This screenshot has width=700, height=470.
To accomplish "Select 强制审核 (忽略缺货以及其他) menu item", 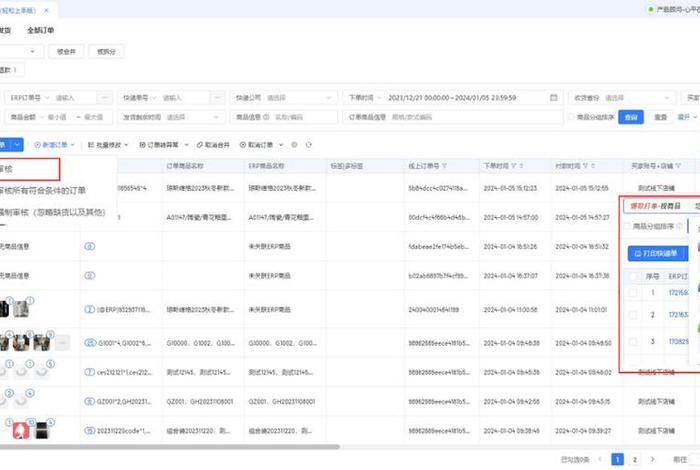I will coord(52,212).
